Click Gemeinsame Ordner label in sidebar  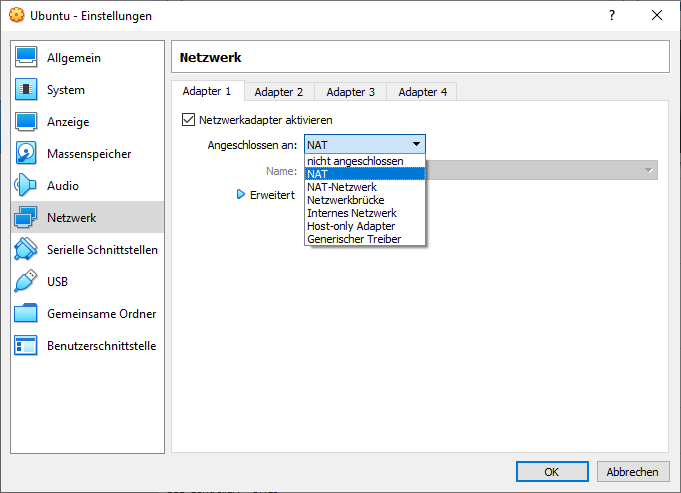102,314
